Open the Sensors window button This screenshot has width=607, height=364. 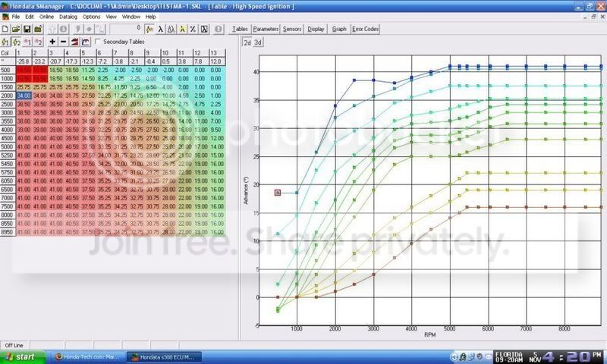click(292, 29)
